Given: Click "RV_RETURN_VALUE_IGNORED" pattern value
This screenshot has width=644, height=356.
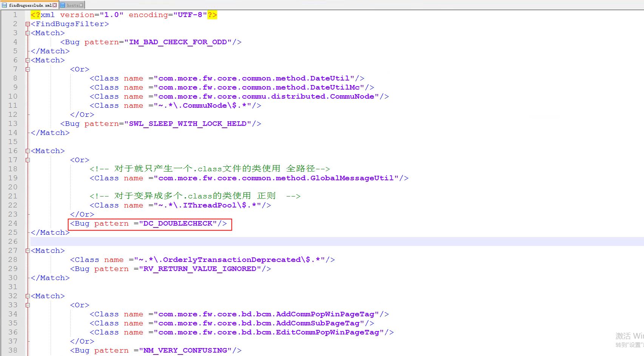Looking at the screenshot, I should pyautogui.click(x=200, y=269).
